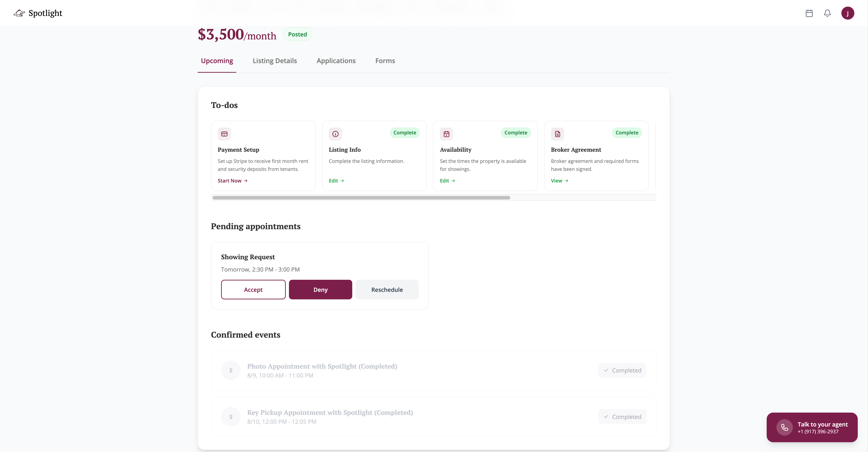Go to the Forms tab

(385, 61)
